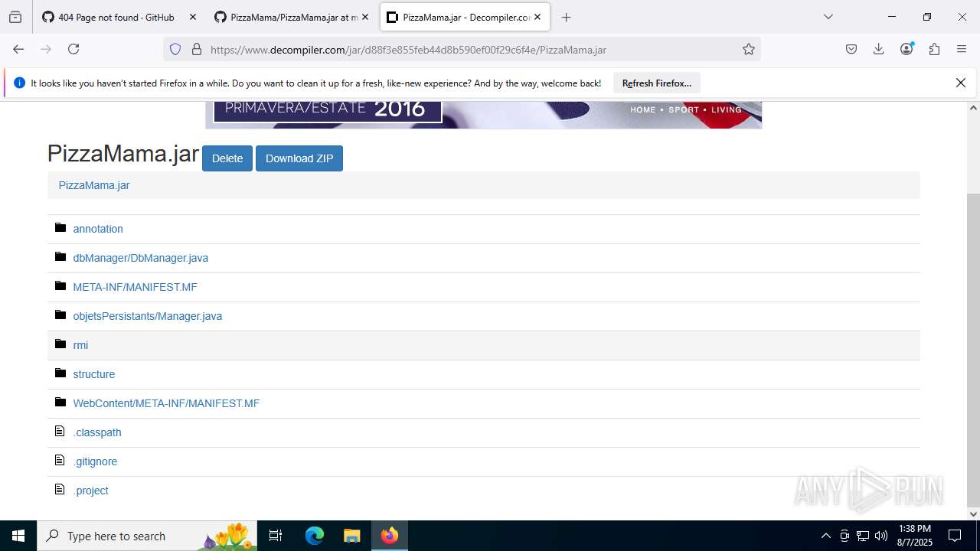The image size is (980, 551).
Task: Open the .gitignore file link
Action: pos(95,461)
